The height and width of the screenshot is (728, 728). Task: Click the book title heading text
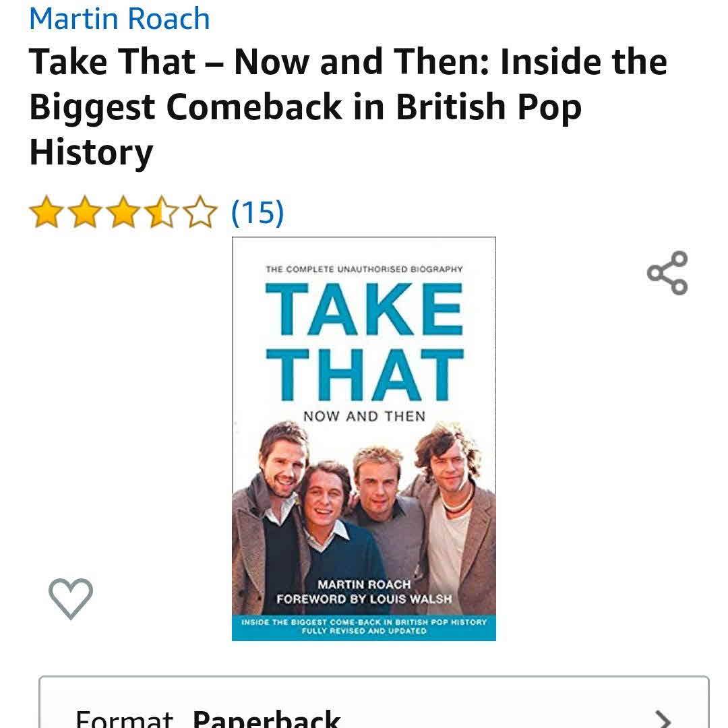pyautogui.click(x=348, y=107)
